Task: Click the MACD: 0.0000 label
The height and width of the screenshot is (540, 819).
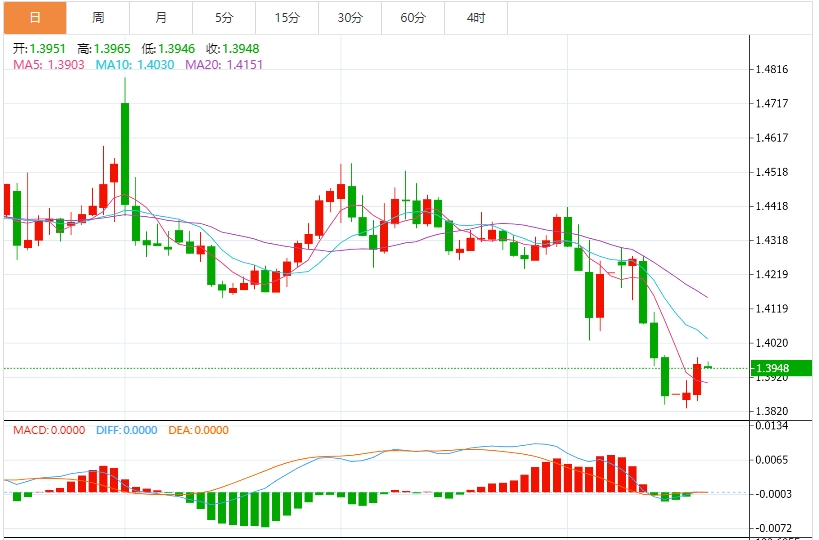Action: coord(49,430)
